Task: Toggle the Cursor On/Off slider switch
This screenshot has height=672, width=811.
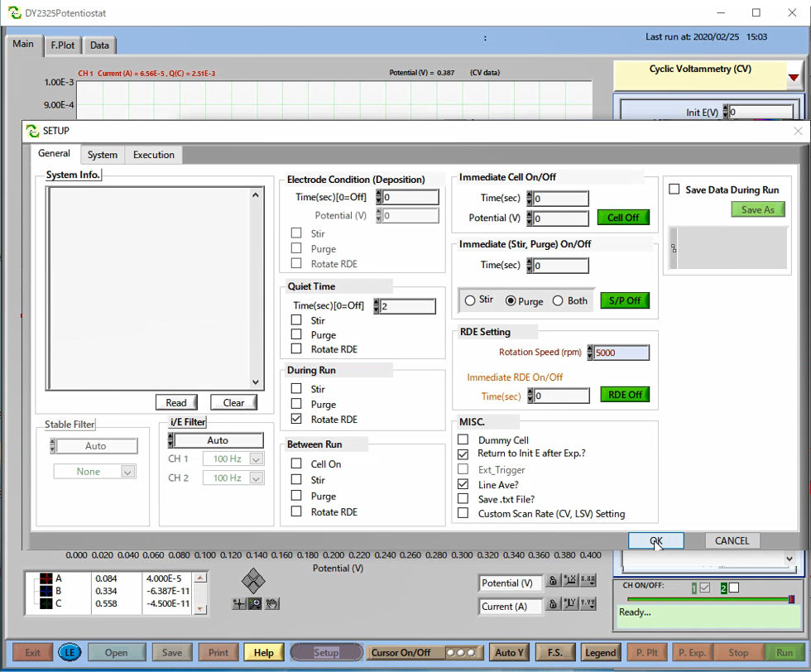Action: 459,652
